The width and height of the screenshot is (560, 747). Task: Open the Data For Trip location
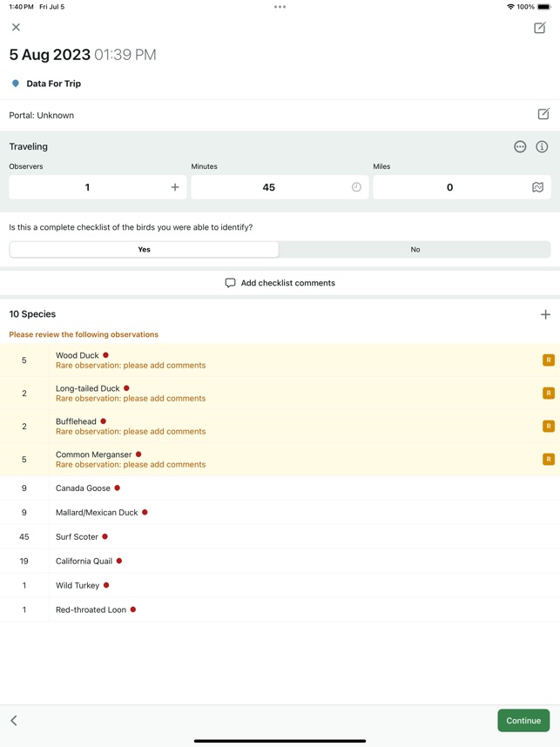[x=53, y=84]
